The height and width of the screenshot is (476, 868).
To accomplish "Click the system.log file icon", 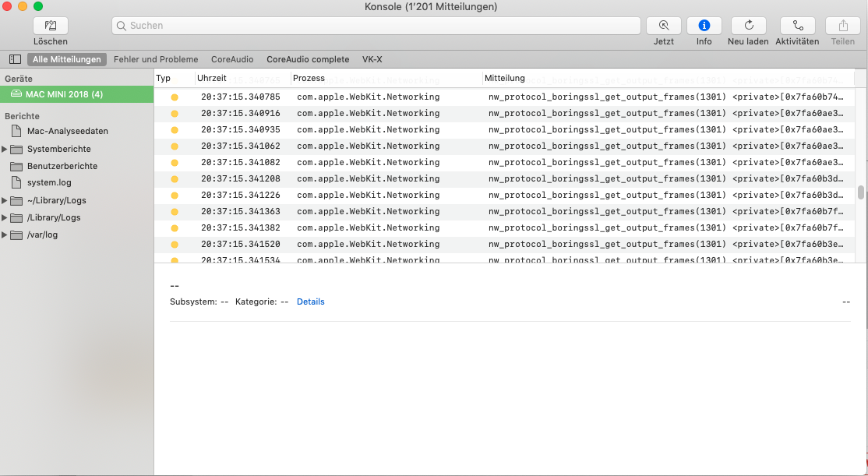I will tap(16, 182).
